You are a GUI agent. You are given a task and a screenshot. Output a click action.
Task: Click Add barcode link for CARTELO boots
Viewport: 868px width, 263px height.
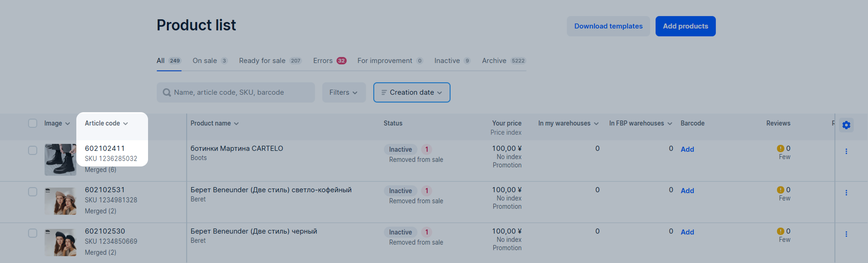pyautogui.click(x=687, y=149)
